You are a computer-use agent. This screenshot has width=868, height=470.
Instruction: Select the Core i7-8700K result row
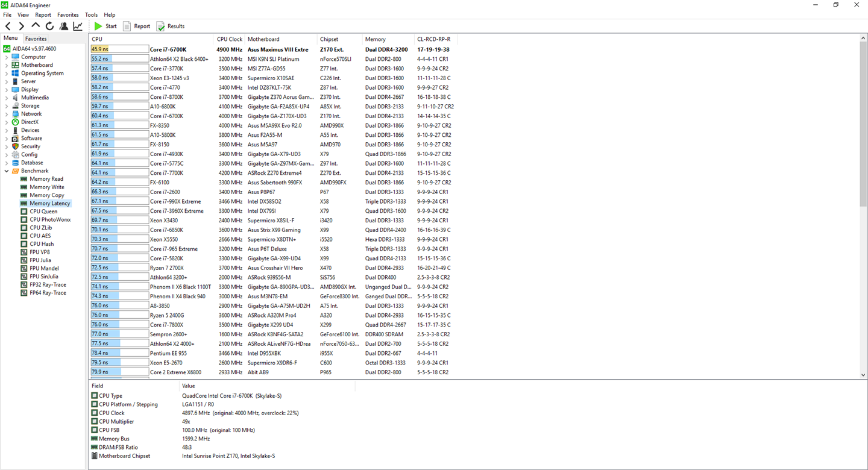pos(274,97)
